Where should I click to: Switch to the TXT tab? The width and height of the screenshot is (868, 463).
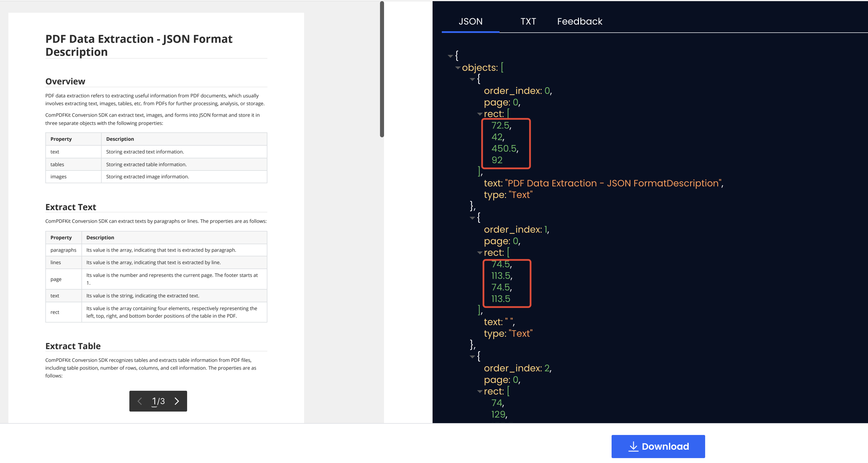(x=528, y=21)
